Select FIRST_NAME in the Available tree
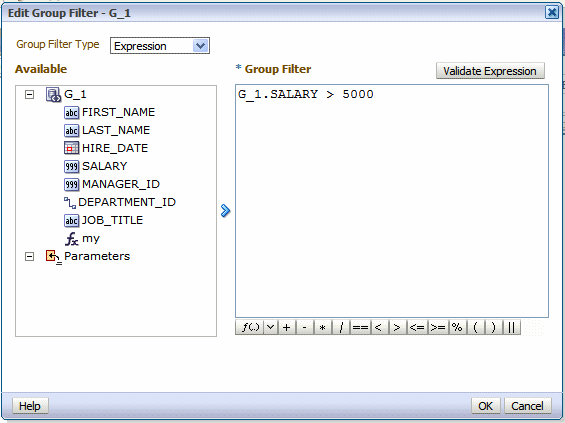Image resolution: width=565 pixels, height=423 pixels. tap(119, 112)
